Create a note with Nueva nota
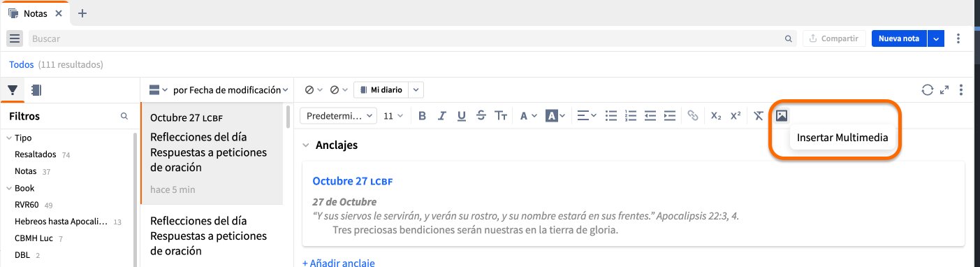 click(899, 38)
